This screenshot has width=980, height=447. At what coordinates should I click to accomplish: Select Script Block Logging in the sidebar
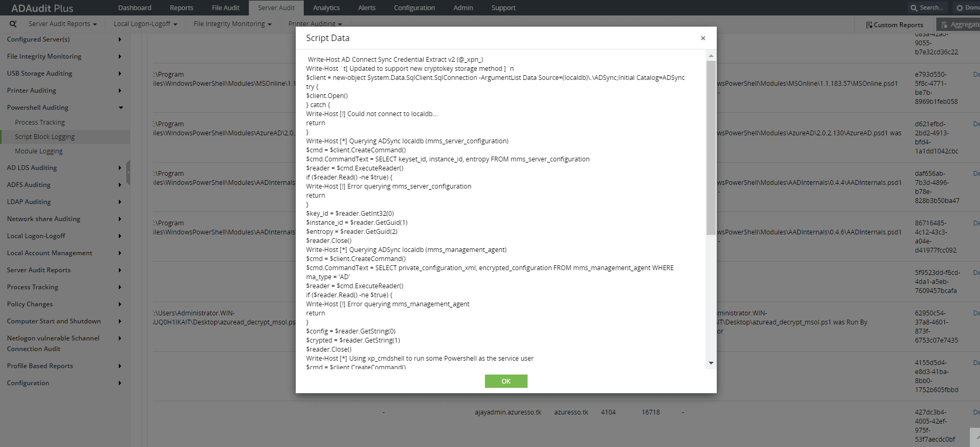pos(45,137)
